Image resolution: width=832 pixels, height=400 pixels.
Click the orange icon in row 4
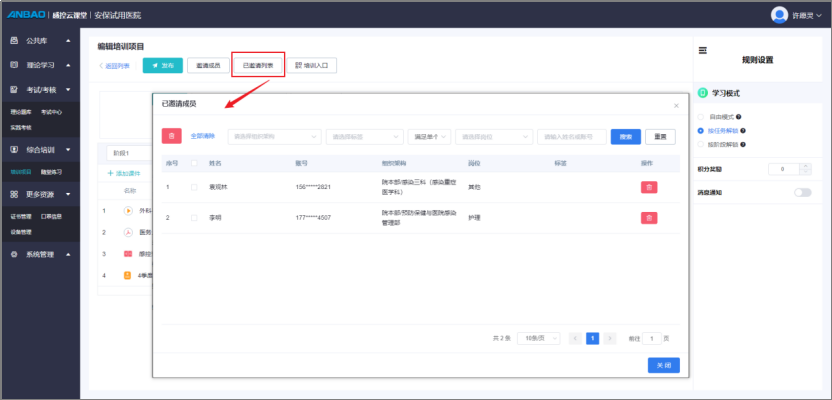pyautogui.click(x=127, y=276)
